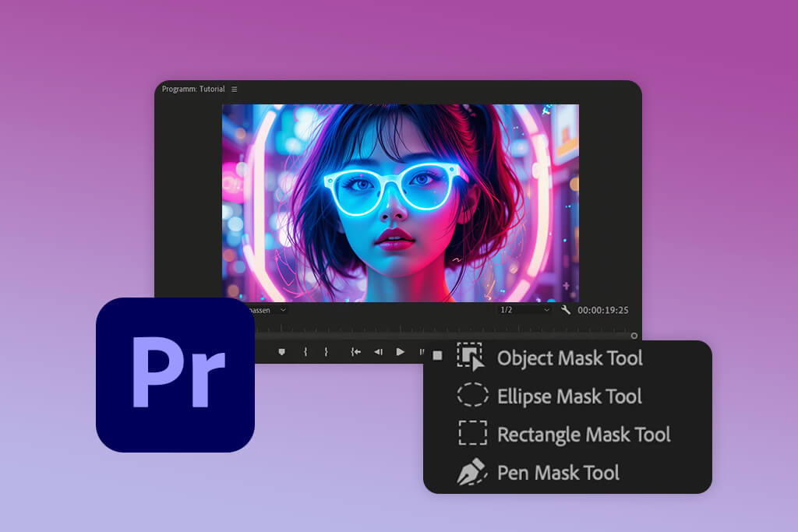Image resolution: width=798 pixels, height=532 pixels.
Task: Click the zoom scroll bar end handle
Action: point(634,336)
